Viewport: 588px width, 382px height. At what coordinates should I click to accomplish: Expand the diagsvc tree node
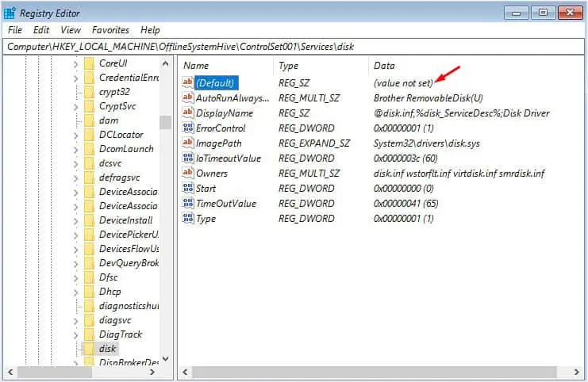[75, 321]
